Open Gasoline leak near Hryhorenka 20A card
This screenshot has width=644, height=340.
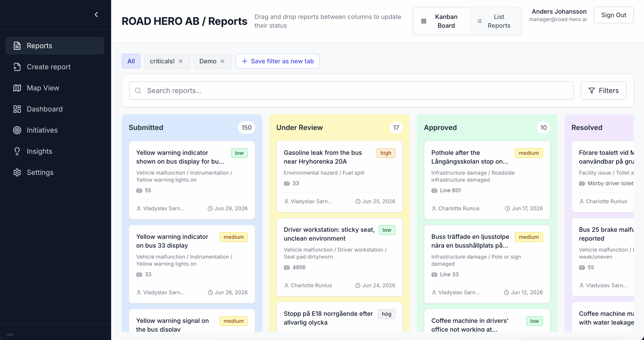click(x=340, y=177)
